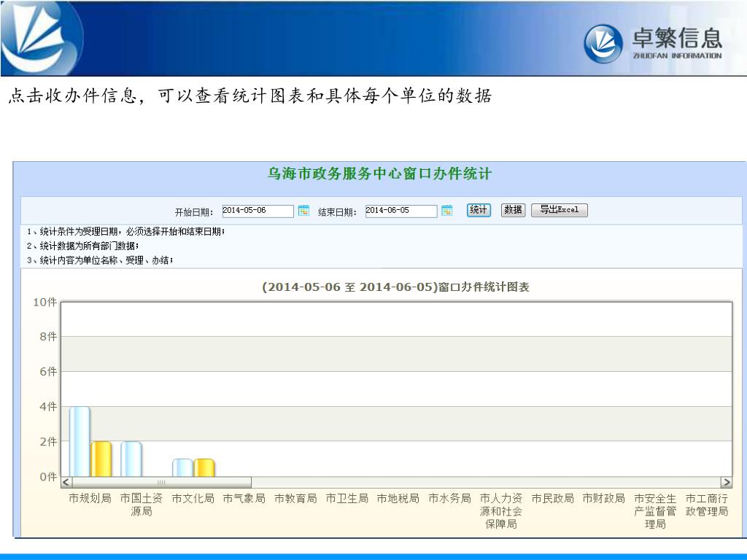747x560 pixels.
Task: Click the 市工商行政管理局 axis label
Action: point(707,505)
